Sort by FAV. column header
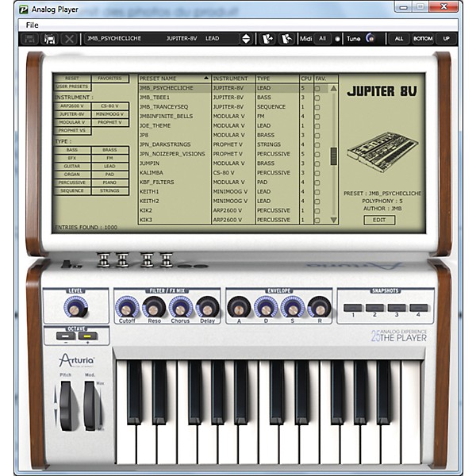 326,79
